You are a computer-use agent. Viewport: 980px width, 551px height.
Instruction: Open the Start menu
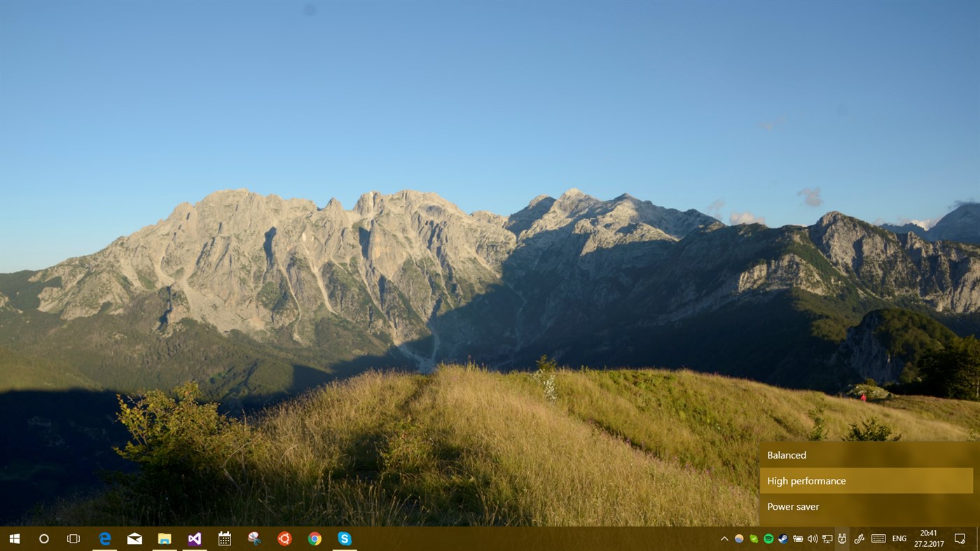(x=14, y=538)
